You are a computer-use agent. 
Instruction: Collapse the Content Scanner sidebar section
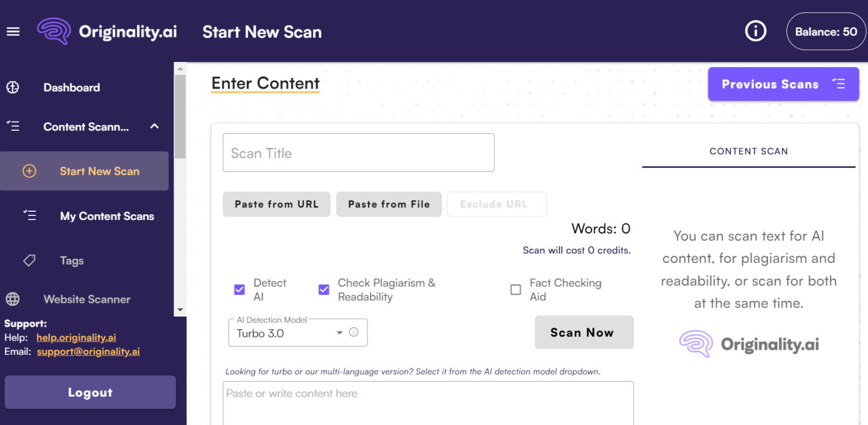(155, 126)
